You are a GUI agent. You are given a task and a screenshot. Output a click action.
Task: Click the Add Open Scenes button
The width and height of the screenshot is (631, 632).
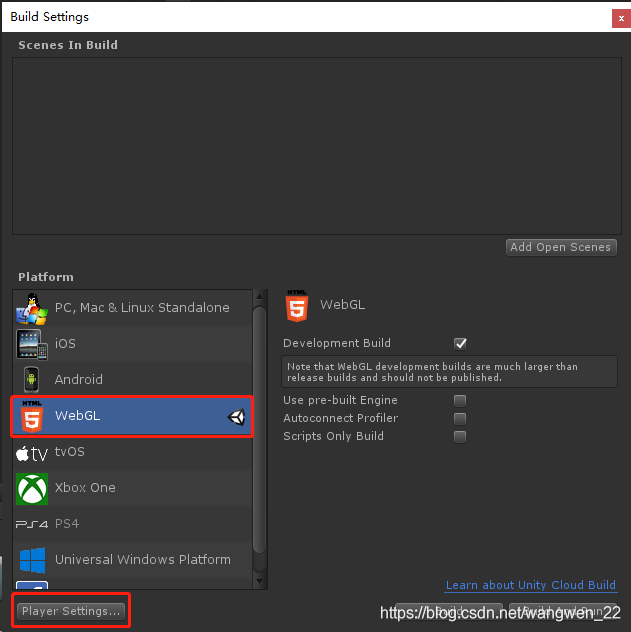(561, 247)
